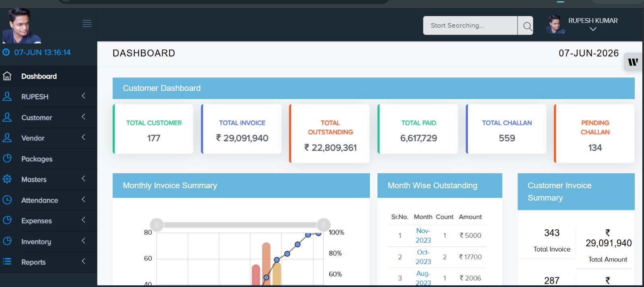Click the Attendance clock icon

point(7,200)
